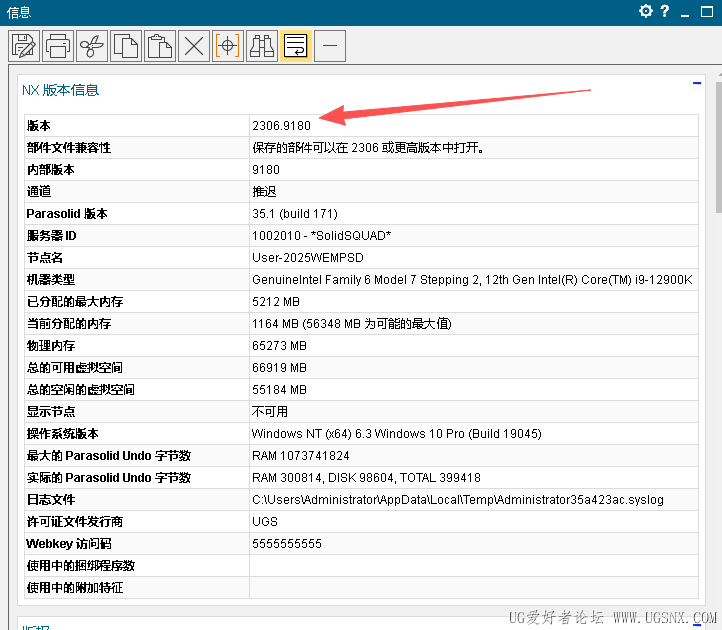Image resolution: width=722 pixels, height=630 pixels.
Task: Select node name User-2025WEMPSD
Action: point(308,257)
